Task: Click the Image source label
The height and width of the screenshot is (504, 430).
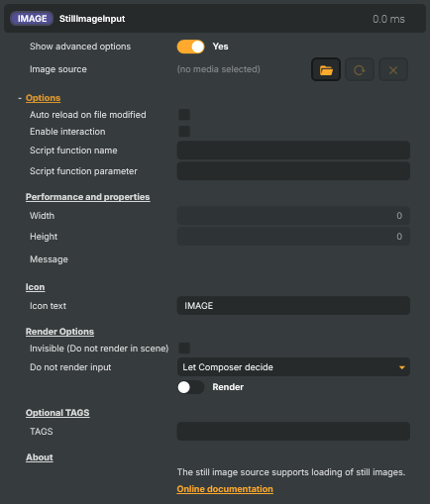Action: 58,69
